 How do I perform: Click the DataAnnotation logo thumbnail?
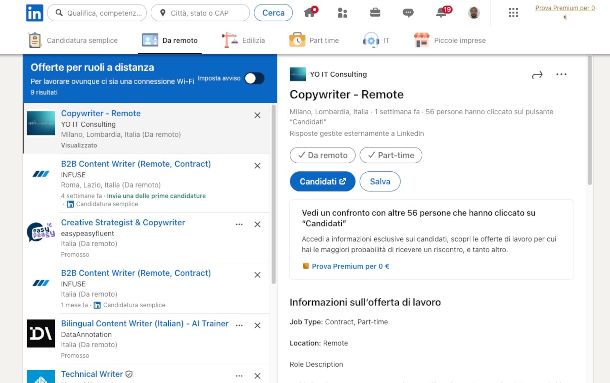(41, 333)
